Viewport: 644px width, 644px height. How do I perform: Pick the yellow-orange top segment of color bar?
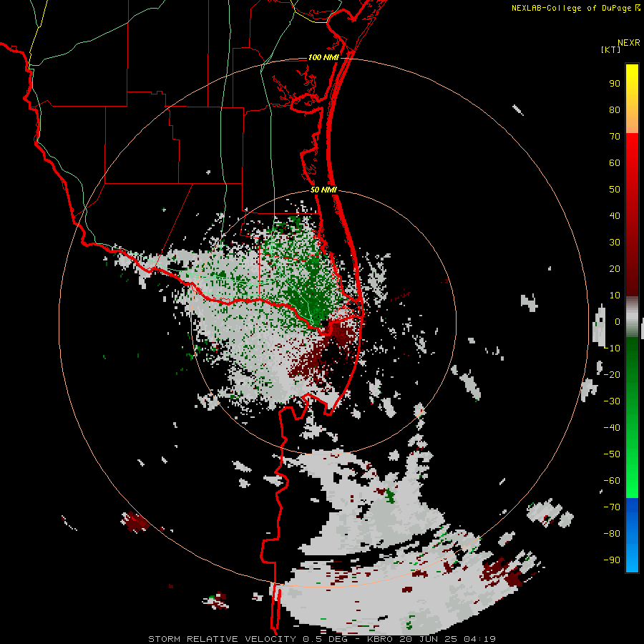(632, 99)
